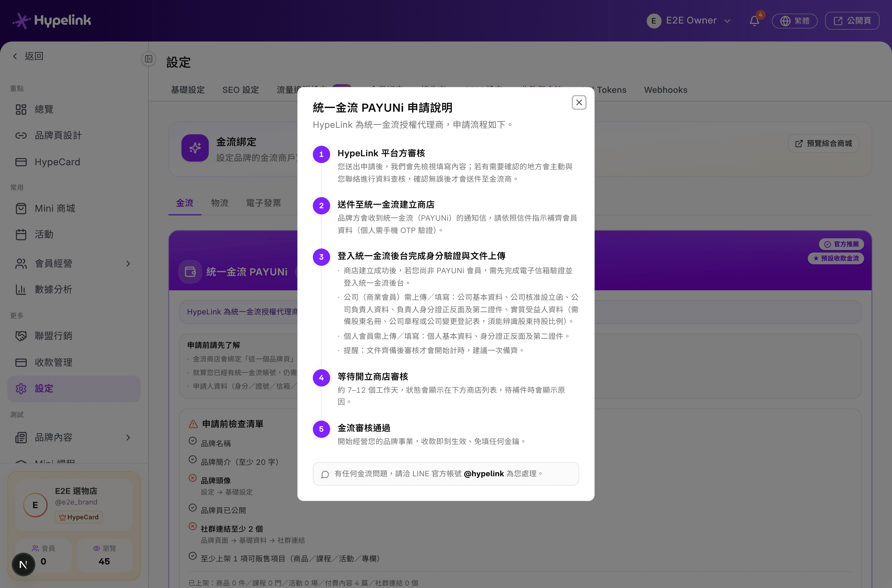Collapse the sidebar with panel toggle icon

(149, 59)
